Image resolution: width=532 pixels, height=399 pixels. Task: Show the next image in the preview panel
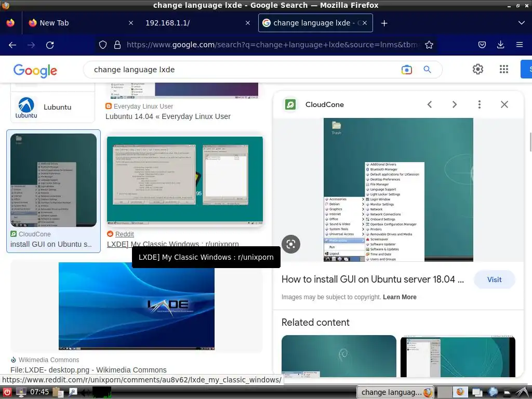(x=454, y=104)
